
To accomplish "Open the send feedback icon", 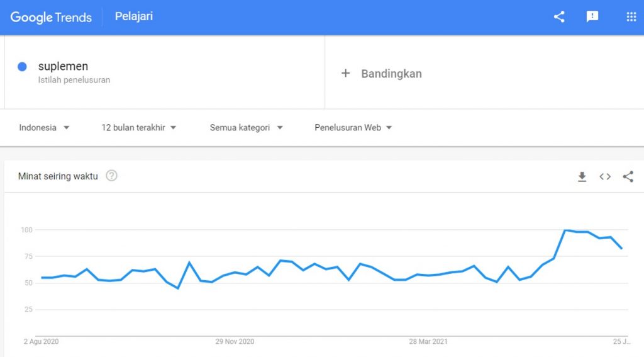I will [592, 17].
